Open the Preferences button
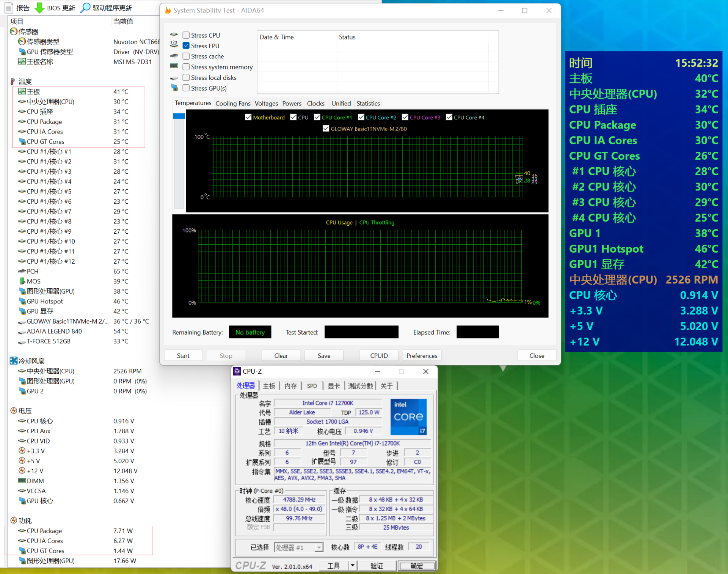This screenshot has width=728, height=574. (x=422, y=355)
